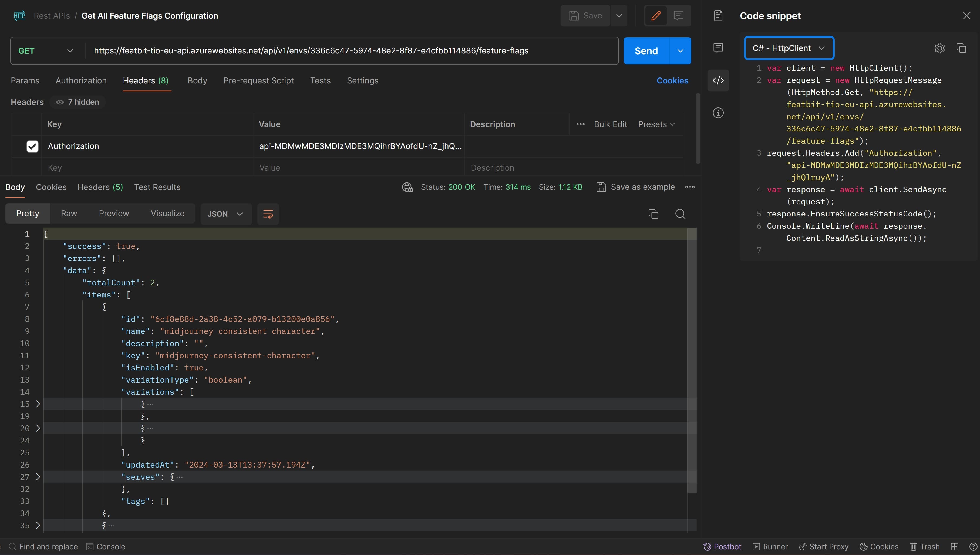Copy the code snippet to clipboard
Screen dimensions: 980x555
point(961,48)
